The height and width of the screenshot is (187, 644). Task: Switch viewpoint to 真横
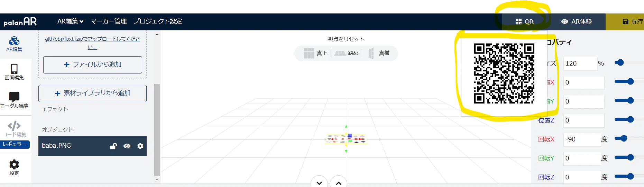pyautogui.click(x=379, y=53)
